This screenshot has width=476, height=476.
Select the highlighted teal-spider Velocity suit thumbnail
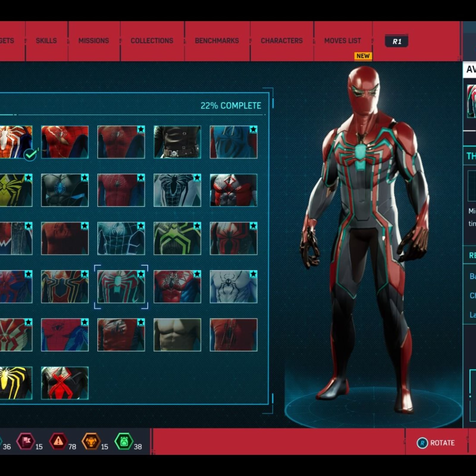pyautogui.click(x=121, y=286)
